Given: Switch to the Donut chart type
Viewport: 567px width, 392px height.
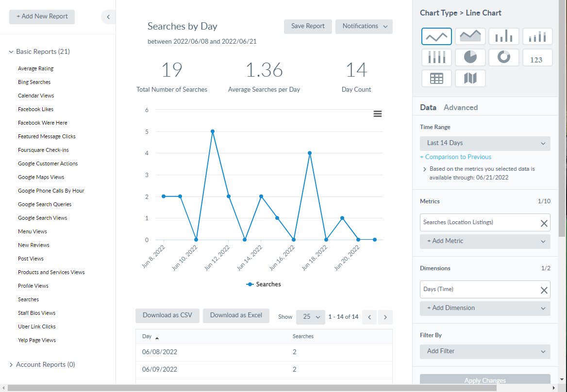Looking at the screenshot, I should point(503,57).
